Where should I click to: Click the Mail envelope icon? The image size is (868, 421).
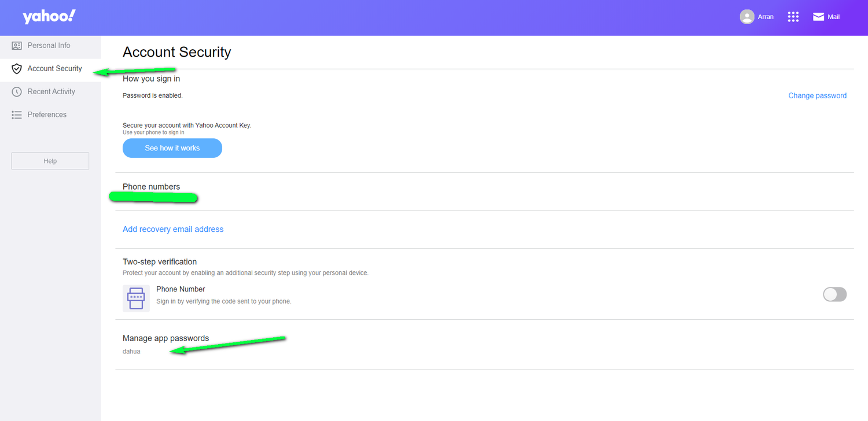tap(818, 17)
